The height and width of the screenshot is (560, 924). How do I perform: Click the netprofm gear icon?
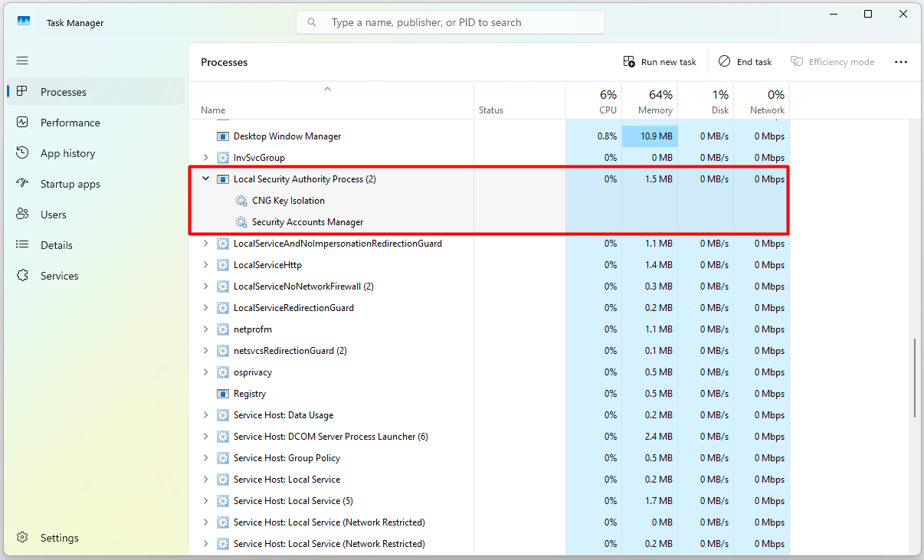coord(223,329)
